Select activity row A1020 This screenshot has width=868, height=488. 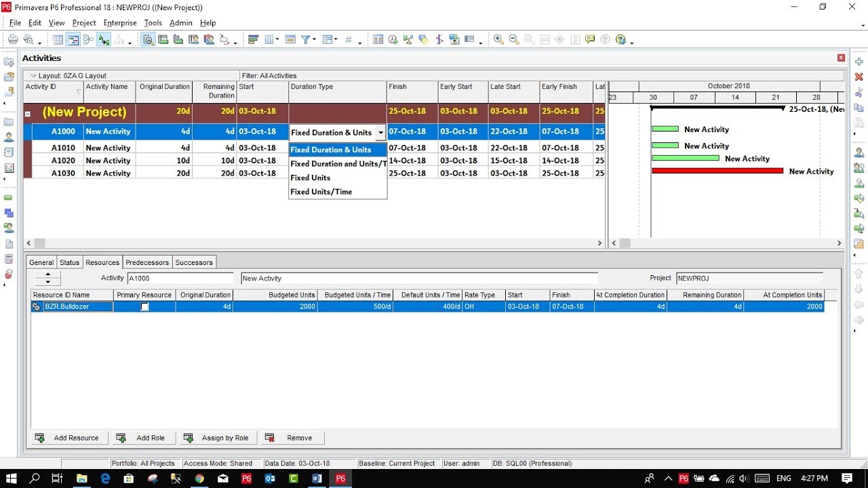pos(315,161)
